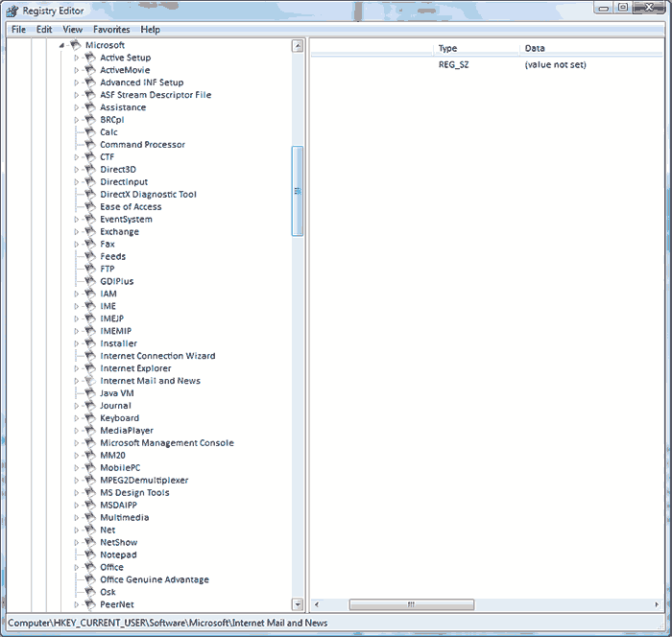Viewport: 672px width, 637px height.
Task: Click the Assistance folder icon
Action: [90, 106]
